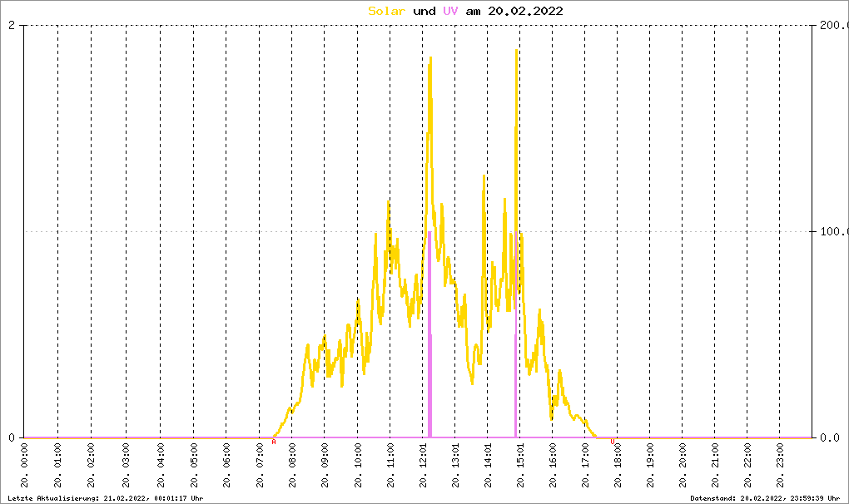Click the red sunset marker 'U'

click(x=613, y=442)
